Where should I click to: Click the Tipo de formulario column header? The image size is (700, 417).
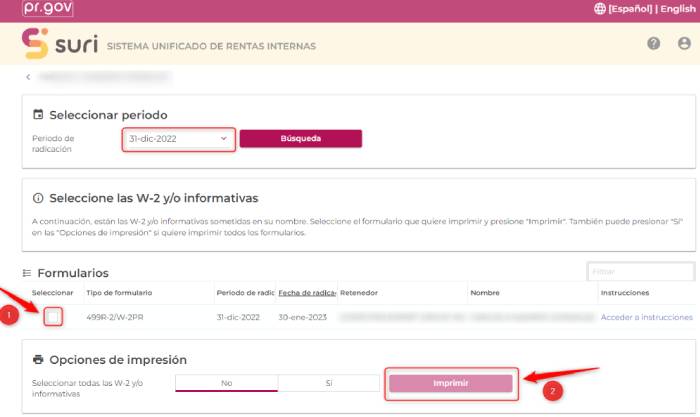[x=119, y=293]
